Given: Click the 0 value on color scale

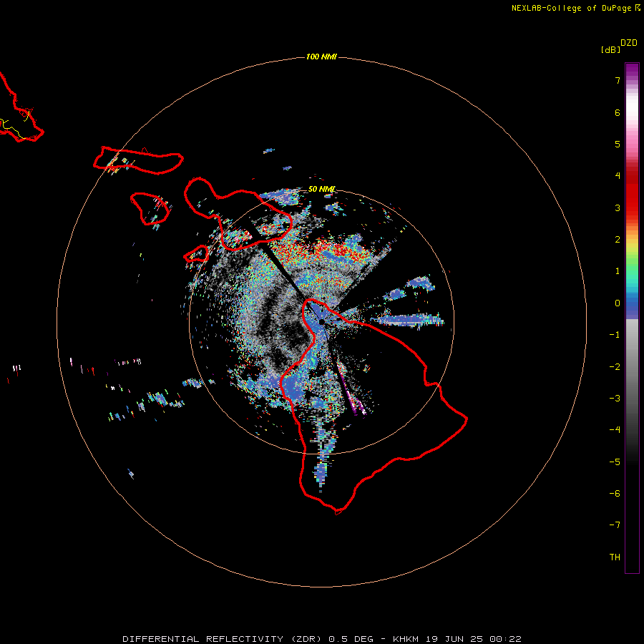Looking at the screenshot, I should click(618, 303).
